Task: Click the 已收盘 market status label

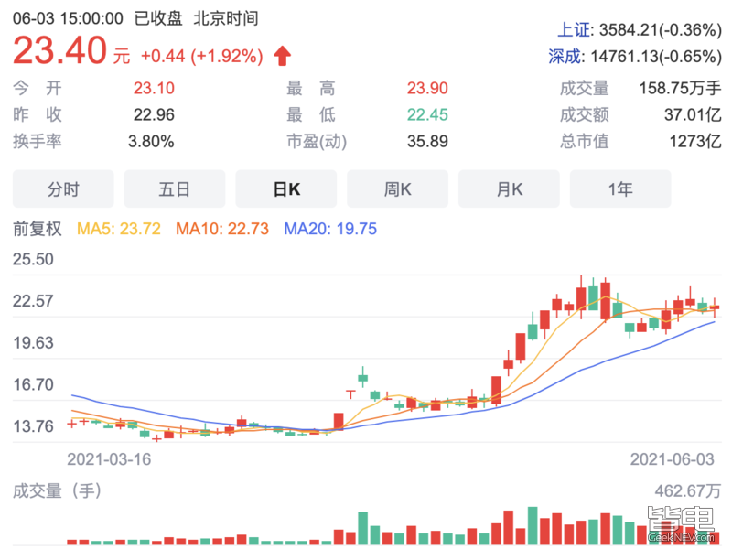Action: click(x=158, y=18)
